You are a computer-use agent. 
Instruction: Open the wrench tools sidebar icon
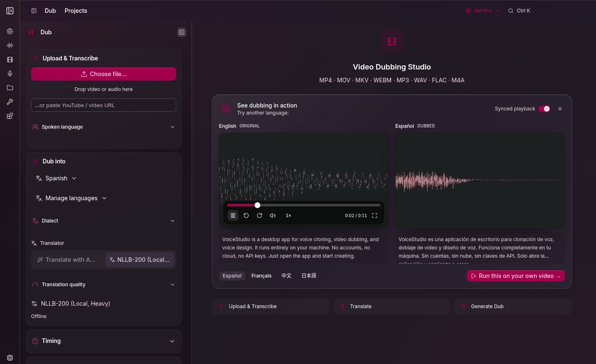coord(10,102)
